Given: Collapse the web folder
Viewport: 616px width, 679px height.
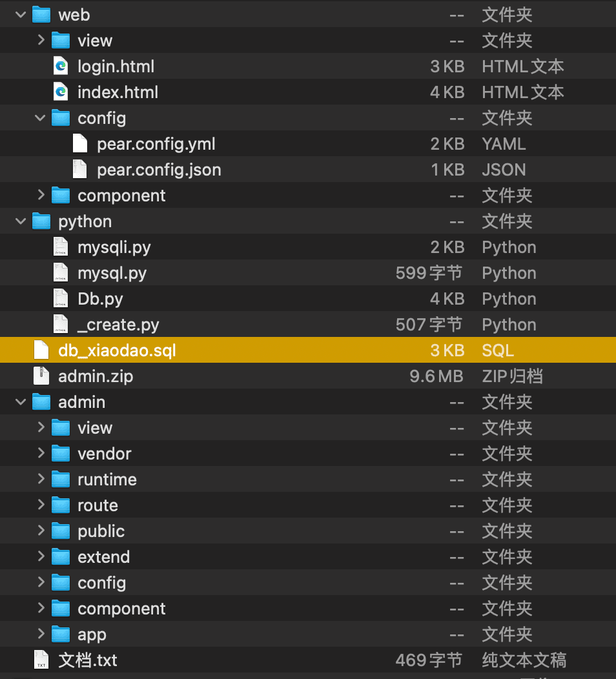Looking at the screenshot, I should coord(21,15).
